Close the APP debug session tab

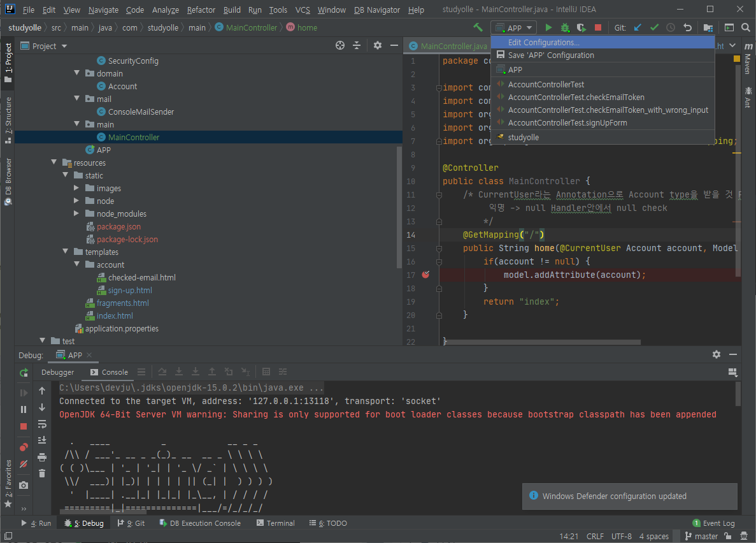(89, 355)
